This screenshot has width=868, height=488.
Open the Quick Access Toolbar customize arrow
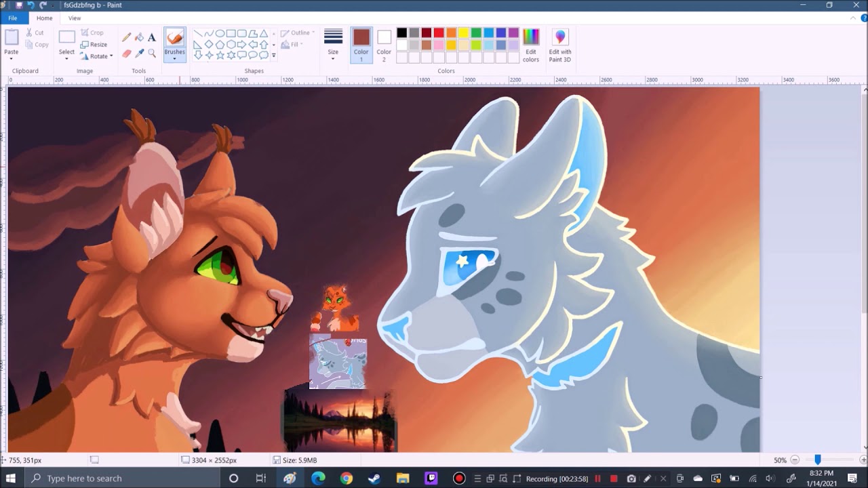(x=54, y=5)
